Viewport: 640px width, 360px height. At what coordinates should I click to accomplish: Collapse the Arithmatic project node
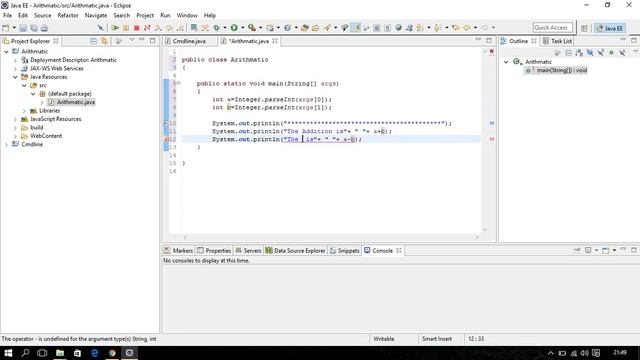point(7,51)
